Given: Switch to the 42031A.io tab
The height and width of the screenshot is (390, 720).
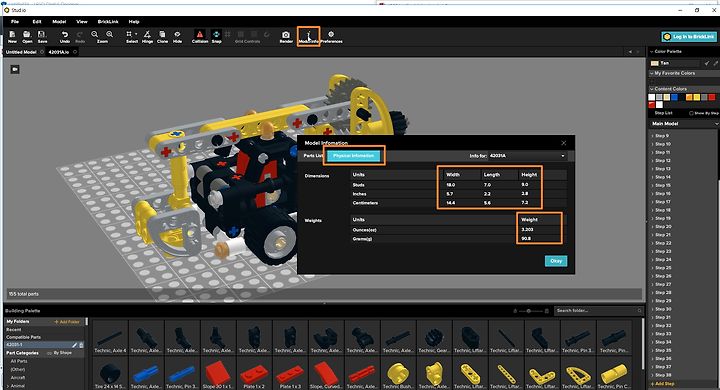Looking at the screenshot, I should pos(59,52).
